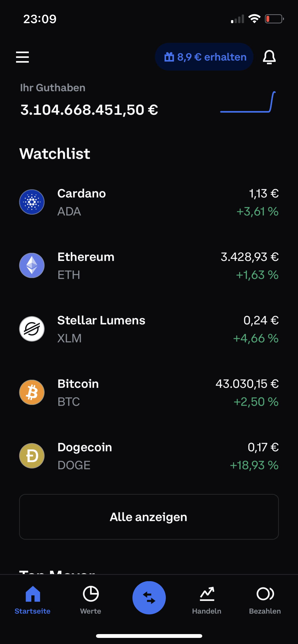Switch to the Handeln tab
298x644 pixels.
point(207,600)
